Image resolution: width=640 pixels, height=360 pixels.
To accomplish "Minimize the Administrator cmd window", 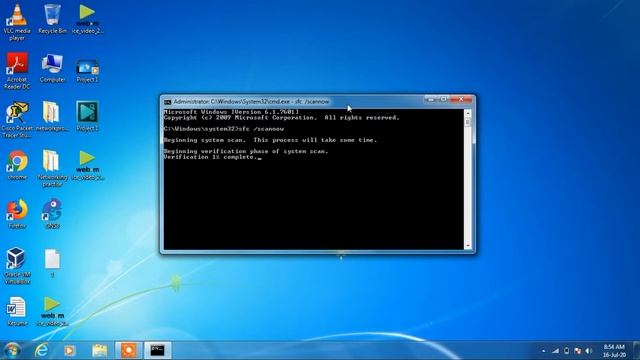I will (x=431, y=99).
